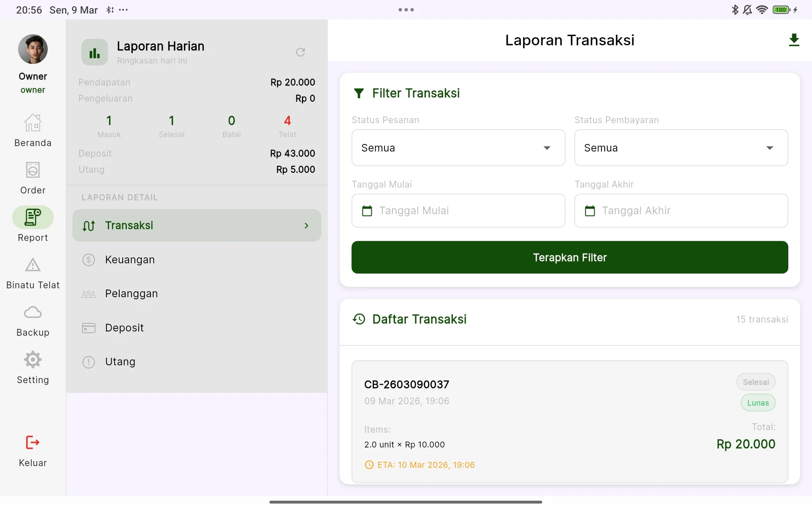Select the Tanggal Mulai date field
Screen dimensions: 812x508
458,211
